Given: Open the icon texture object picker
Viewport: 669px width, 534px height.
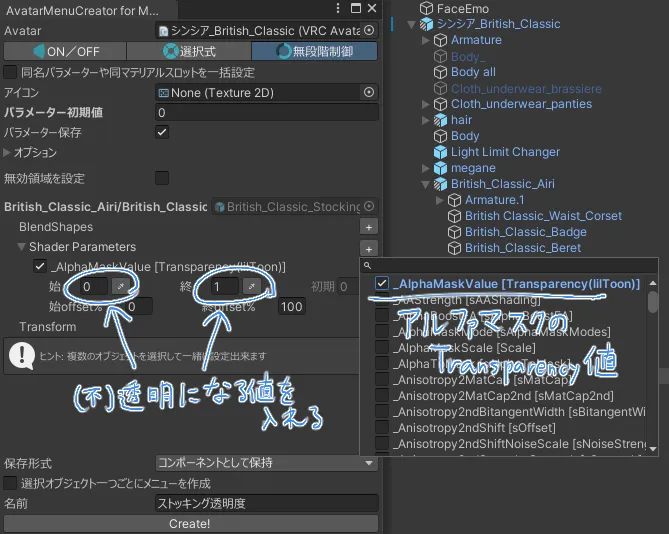Looking at the screenshot, I should tap(369, 92).
